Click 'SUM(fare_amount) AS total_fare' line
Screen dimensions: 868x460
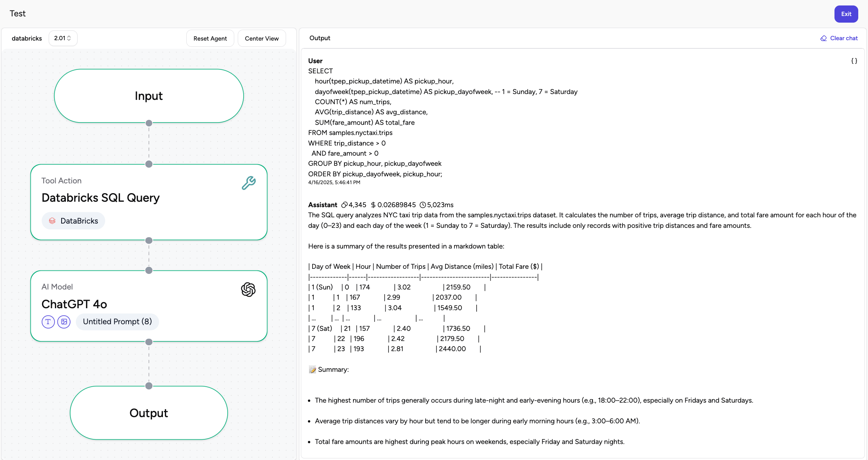(x=365, y=123)
